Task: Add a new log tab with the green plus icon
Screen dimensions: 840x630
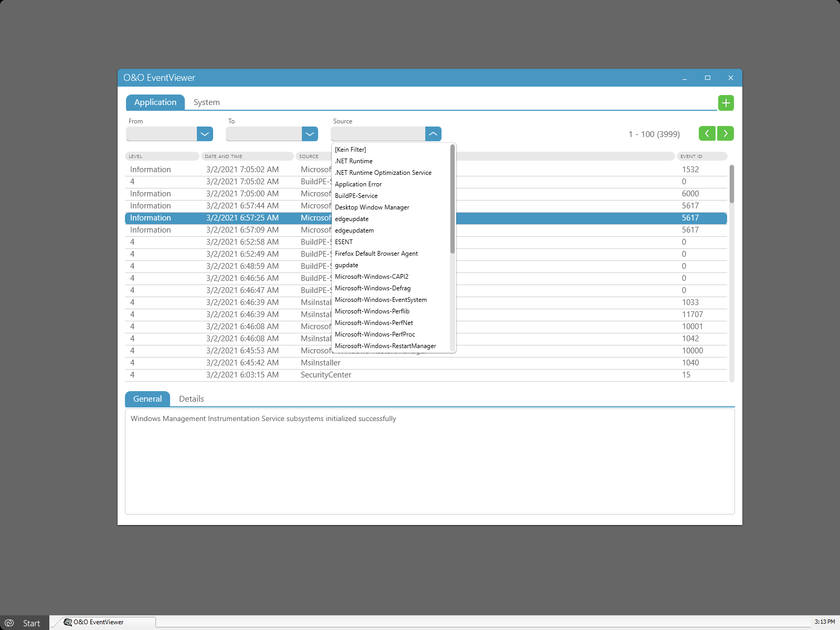Action: point(726,103)
